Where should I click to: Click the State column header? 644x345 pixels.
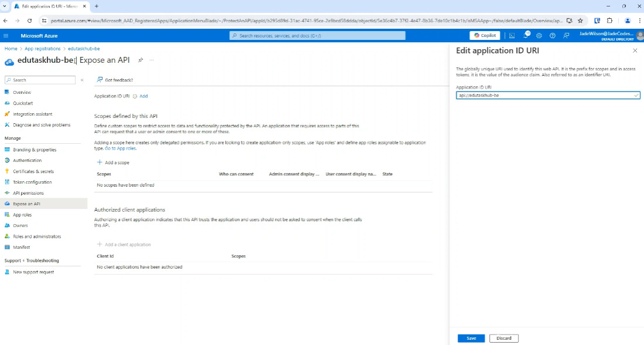click(x=387, y=174)
